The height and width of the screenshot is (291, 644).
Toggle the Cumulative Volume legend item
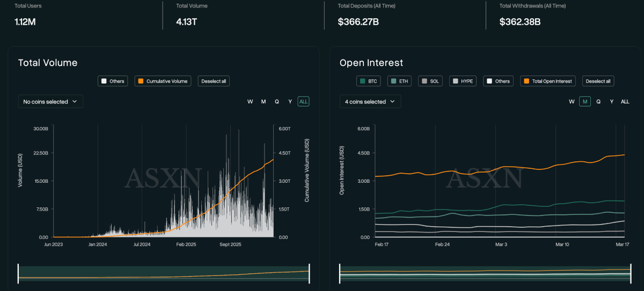(x=163, y=81)
